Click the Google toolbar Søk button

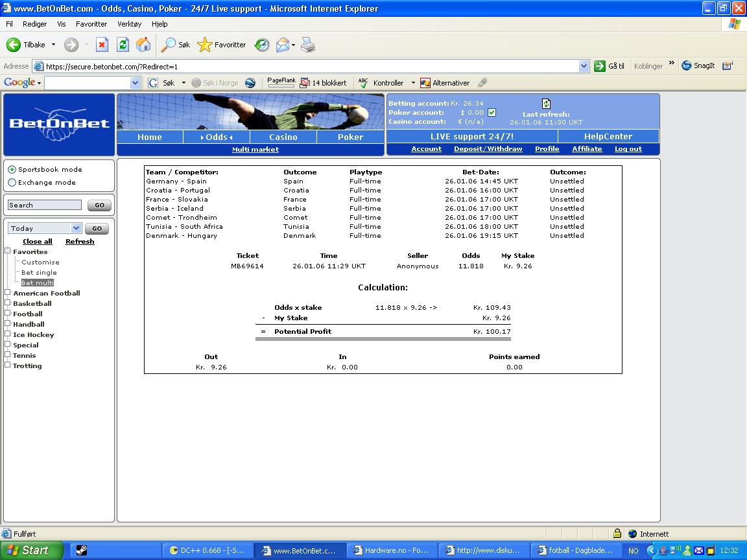(163, 83)
